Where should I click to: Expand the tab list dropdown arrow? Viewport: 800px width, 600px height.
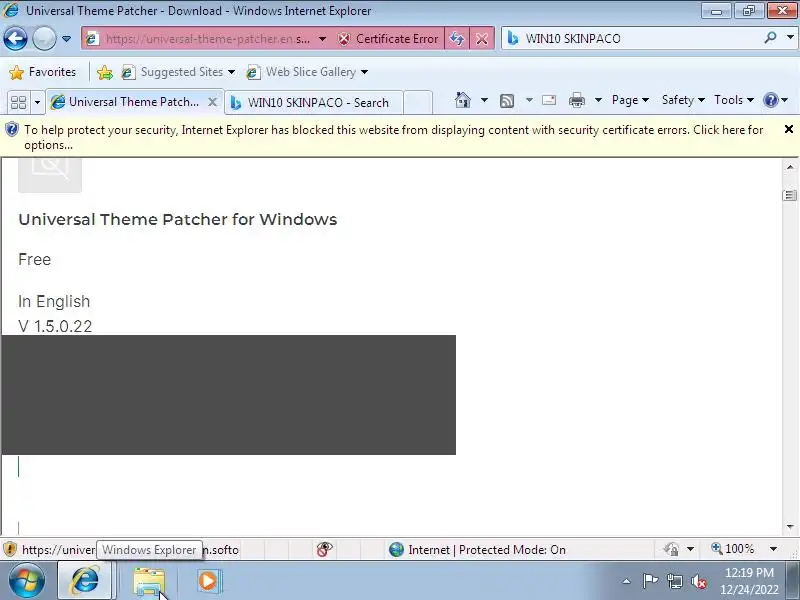coord(37,102)
